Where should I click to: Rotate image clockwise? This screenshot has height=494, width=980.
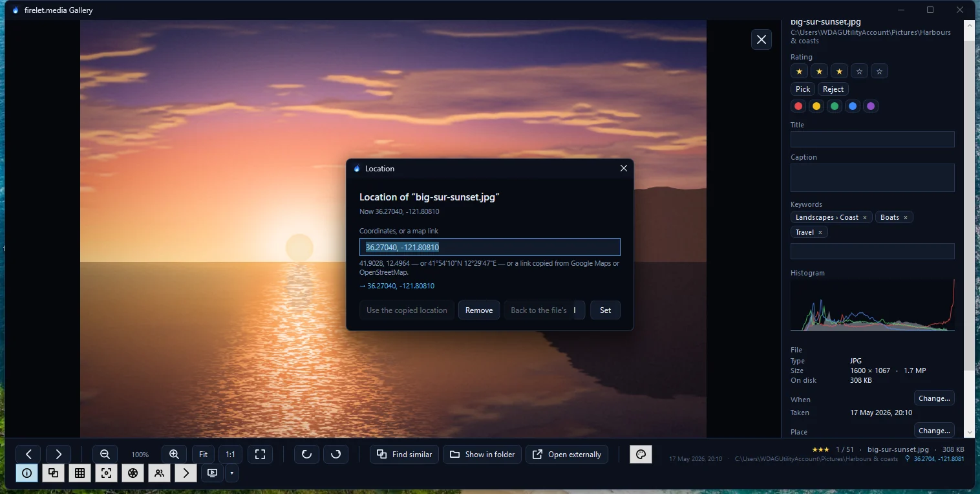[336, 455]
